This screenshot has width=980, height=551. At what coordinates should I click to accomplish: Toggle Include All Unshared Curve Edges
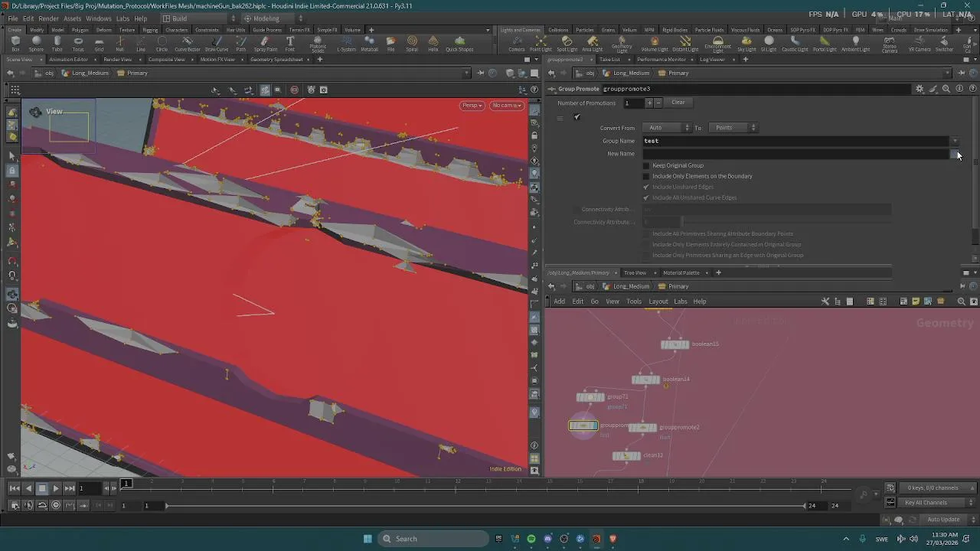click(645, 197)
